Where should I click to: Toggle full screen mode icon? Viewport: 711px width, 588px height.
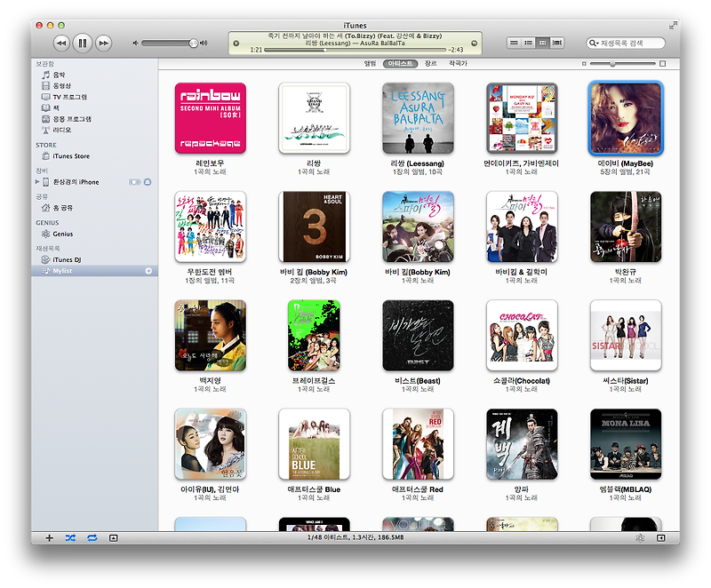(672, 27)
